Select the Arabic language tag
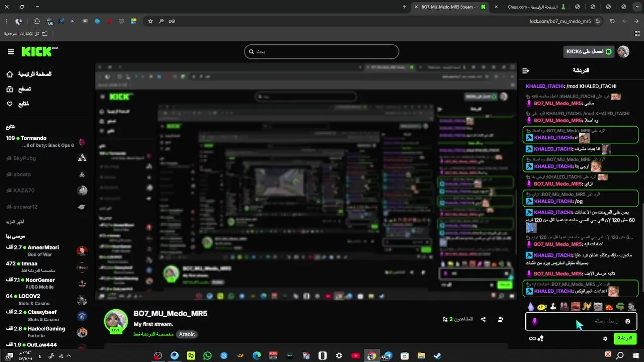This screenshot has height=362, width=644. 187,334
